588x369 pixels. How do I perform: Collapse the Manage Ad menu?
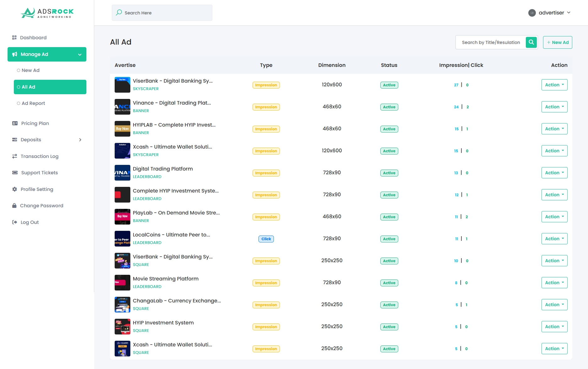80,55
